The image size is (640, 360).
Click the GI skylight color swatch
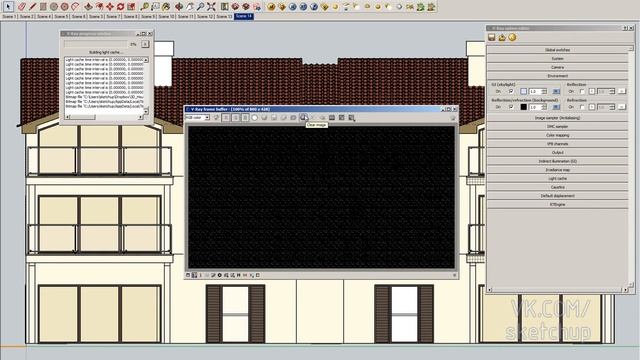click(x=524, y=91)
